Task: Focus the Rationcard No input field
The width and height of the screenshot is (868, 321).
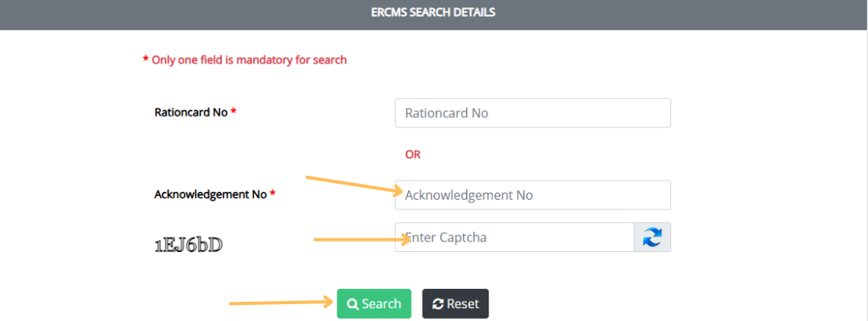Action: pyautogui.click(x=532, y=113)
